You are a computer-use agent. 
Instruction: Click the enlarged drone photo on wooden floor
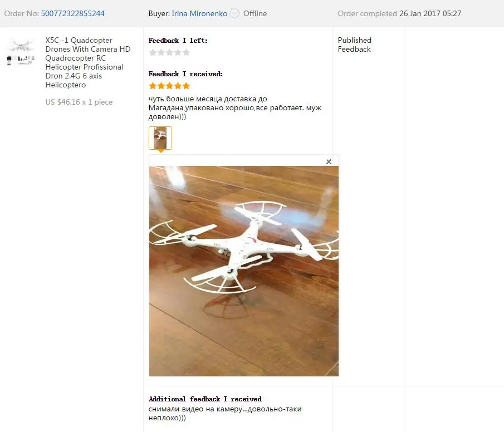(243, 271)
